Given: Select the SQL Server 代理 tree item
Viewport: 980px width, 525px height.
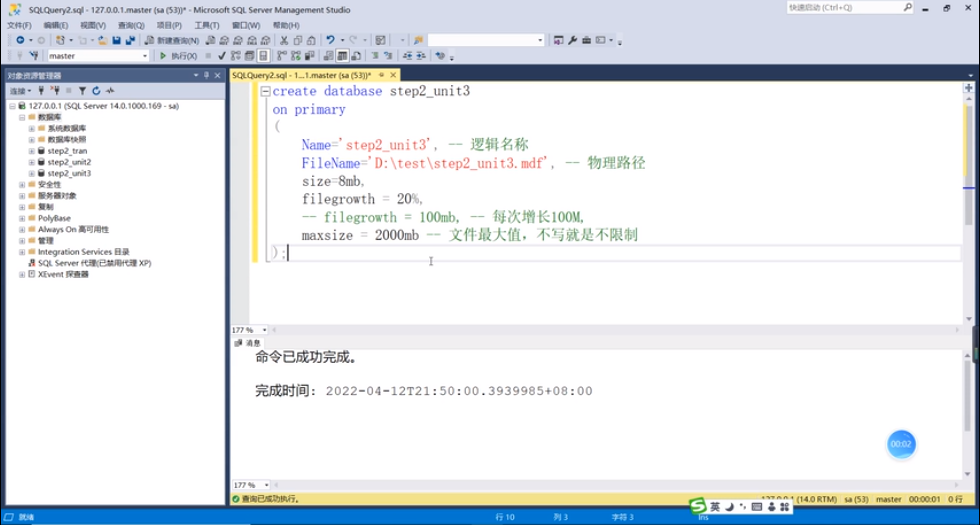Looking at the screenshot, I should coord(94,263).
